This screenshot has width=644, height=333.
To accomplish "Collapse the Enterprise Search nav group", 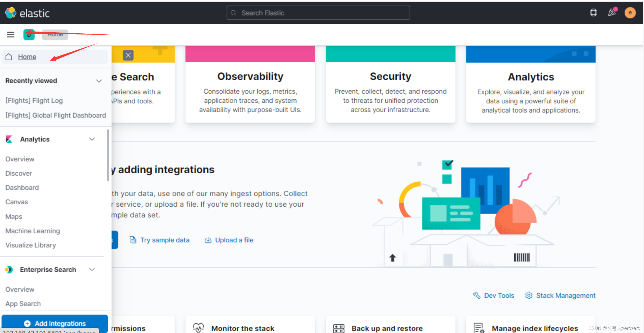I will pyautogui.click(x=92, y=269).
